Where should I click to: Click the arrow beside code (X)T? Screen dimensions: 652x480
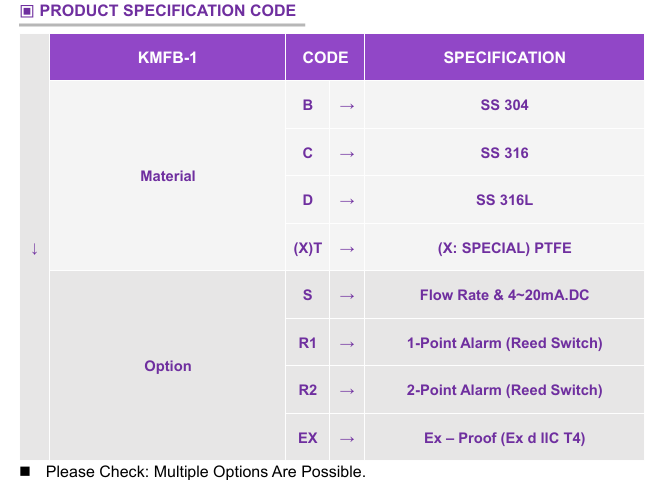tap(347, 249)
